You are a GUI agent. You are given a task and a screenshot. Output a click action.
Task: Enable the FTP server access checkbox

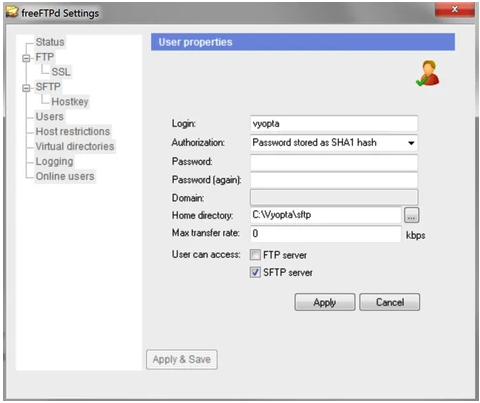(255, 255)
